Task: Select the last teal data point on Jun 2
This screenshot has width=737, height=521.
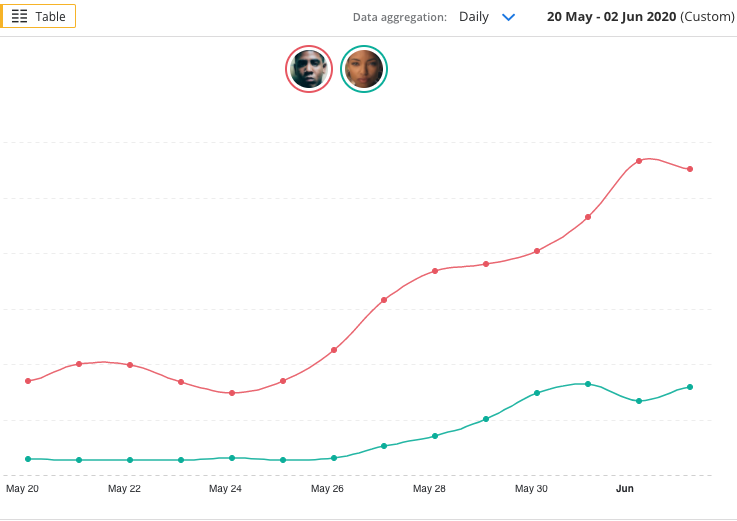Action: point(690,387)
